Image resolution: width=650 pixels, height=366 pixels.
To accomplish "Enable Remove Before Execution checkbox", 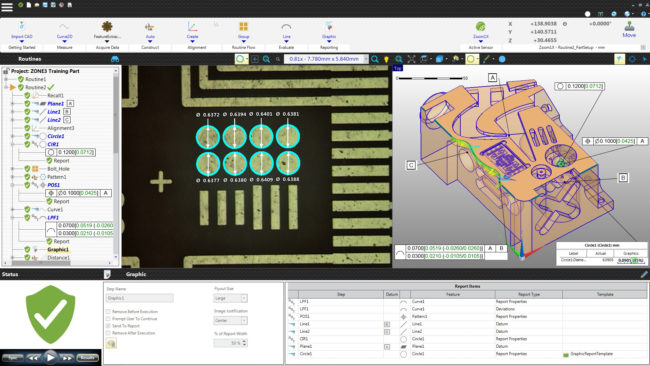I will coord(108,311).
